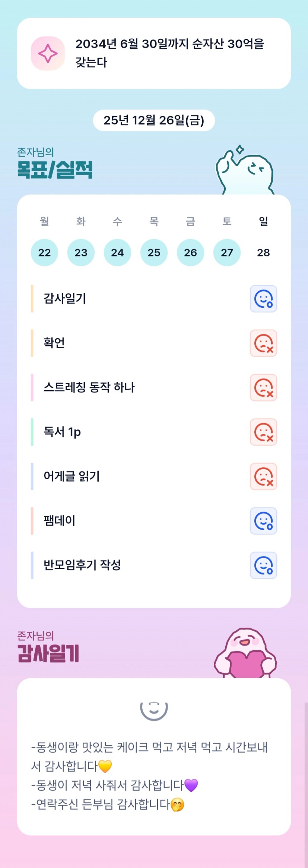The height and width of the screenshot is (868, 308).
Task: Click the gray smiley above gratitude text
Action: [x=154, y=710]
